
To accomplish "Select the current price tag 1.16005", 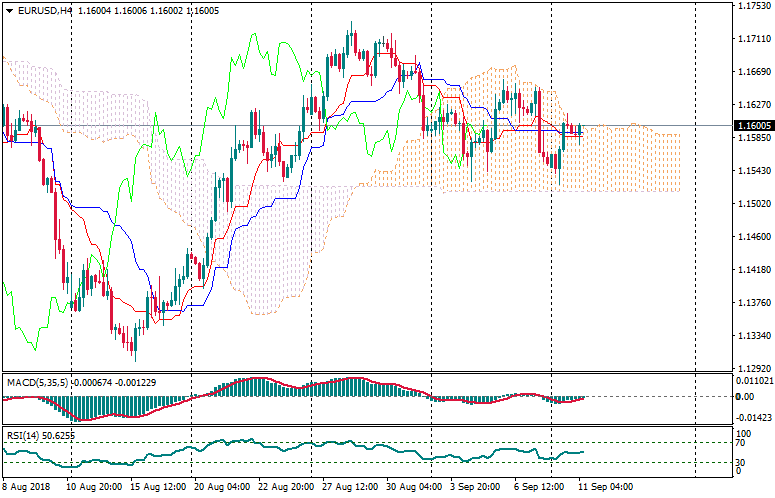I will [x=752, y=126].
